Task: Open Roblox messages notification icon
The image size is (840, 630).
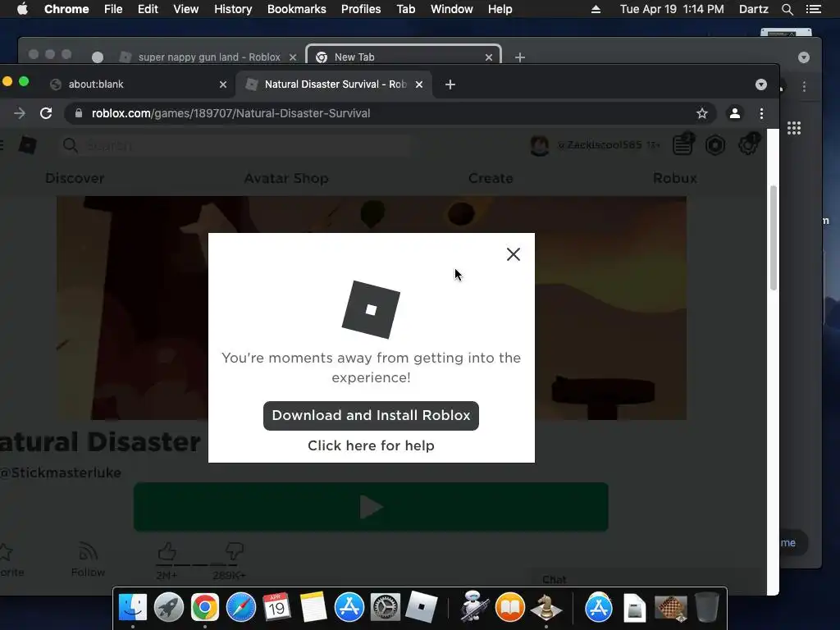Action: coord(683,144)
